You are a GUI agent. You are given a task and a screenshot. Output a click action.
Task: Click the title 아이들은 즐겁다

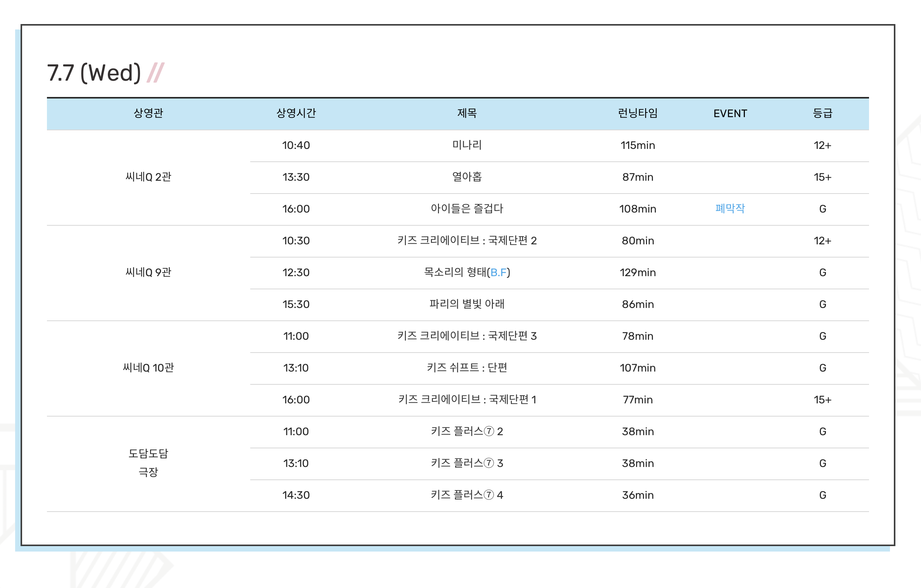click(x=467, y=209)
